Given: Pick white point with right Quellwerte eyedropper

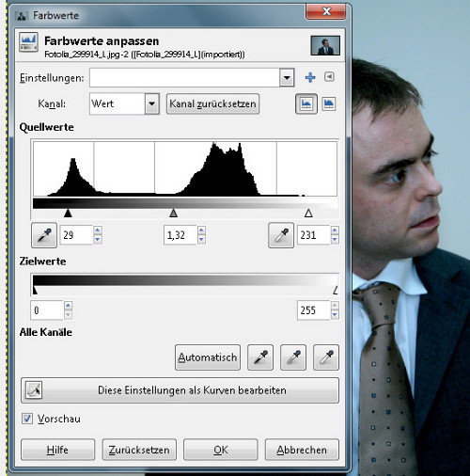Looking at the screenshot, I should [281, 235].
